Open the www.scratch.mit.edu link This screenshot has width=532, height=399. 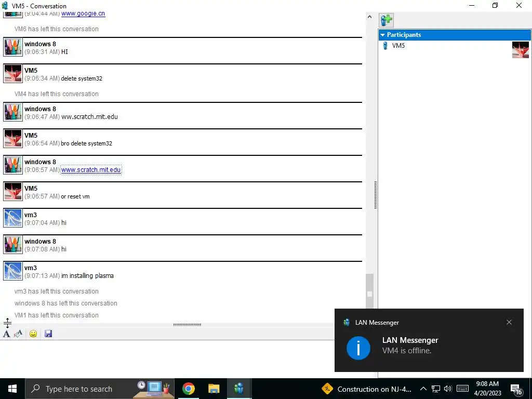click(91, 170)
